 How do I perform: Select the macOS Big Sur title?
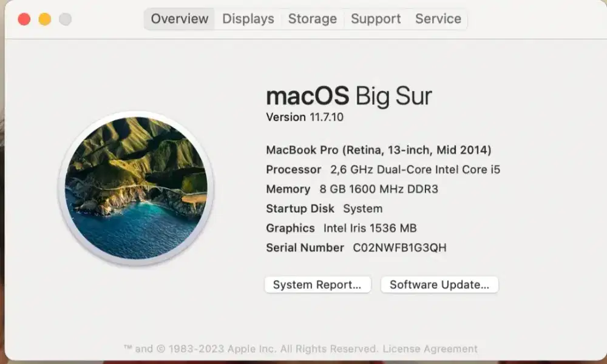348,96
